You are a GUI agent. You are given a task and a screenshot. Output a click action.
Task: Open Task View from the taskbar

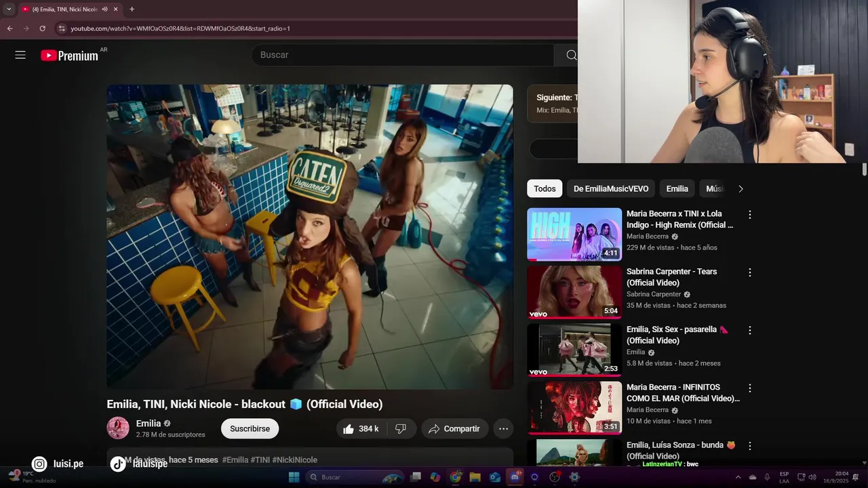[x=416, y=477]
